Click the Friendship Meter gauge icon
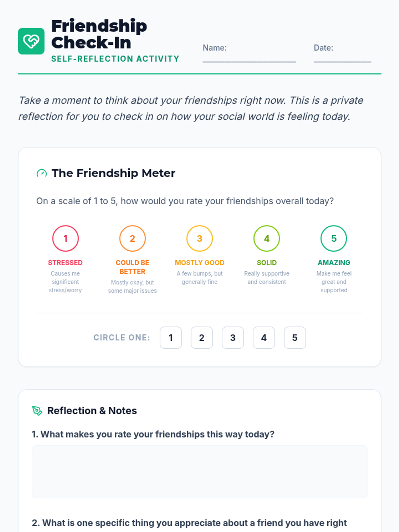This screenshot has width=399, height=532. (x=42, y=173)
